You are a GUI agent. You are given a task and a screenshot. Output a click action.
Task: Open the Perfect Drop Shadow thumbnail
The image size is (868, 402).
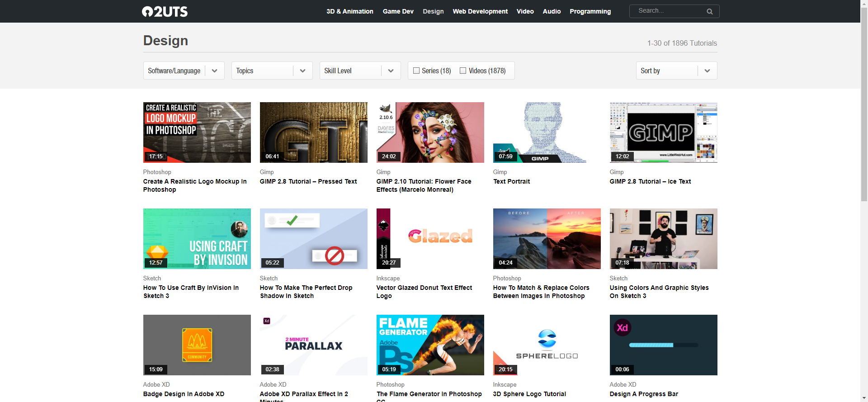coord(314,239)
